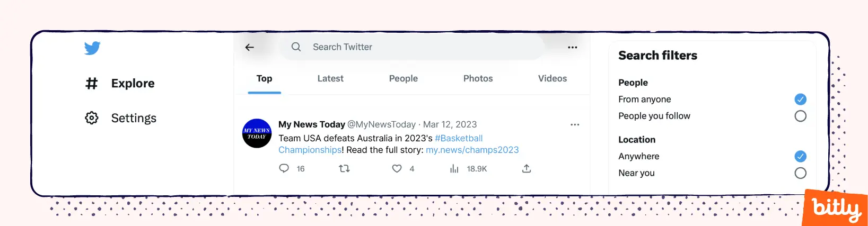
Task: Click the magnifier search icon
Action: [x=296, y=47]
